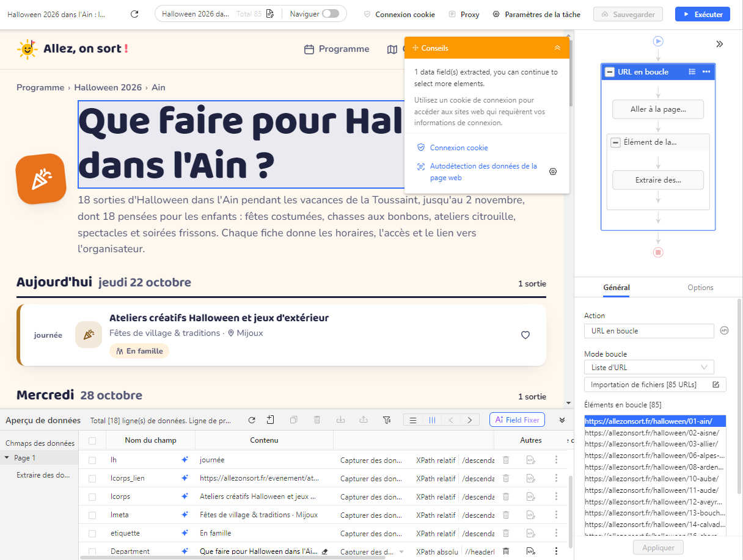
Task: Click the Halloween 2026 breadcrumb link
Action: coord(108,87)
